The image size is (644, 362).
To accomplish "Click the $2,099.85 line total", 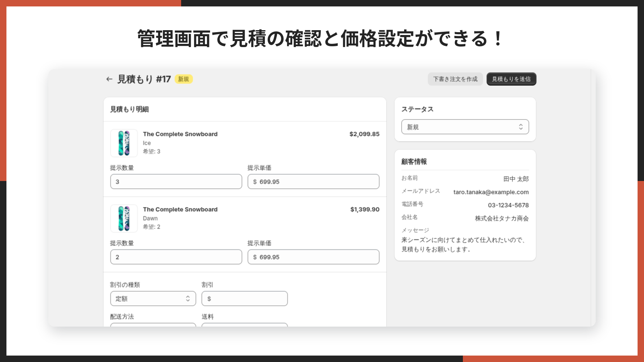I will click(364, 134).
